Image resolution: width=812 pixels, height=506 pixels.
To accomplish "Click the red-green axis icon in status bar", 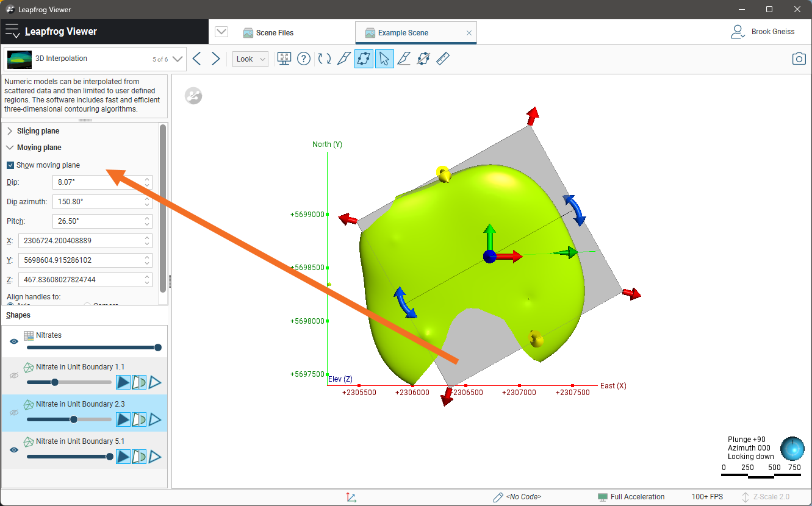I will pos(351,497).
